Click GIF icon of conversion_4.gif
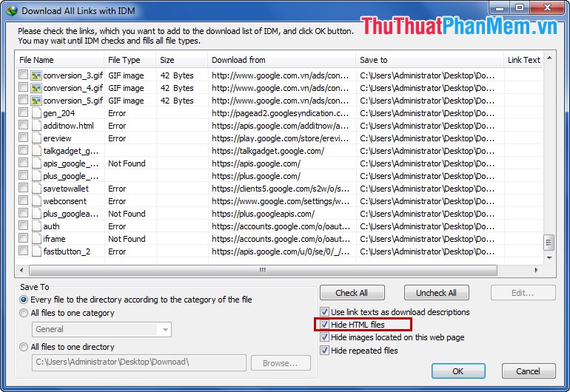The image size is (570, 392). 36,88
